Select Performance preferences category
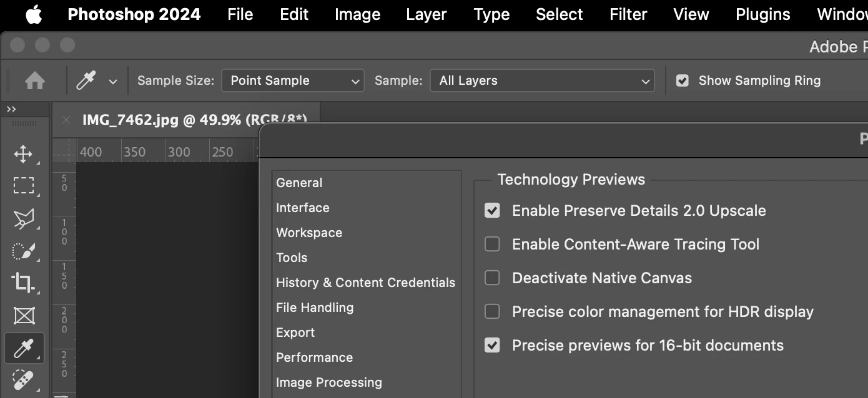The width and height of the screenshot is (868, 398). (315, 357)
